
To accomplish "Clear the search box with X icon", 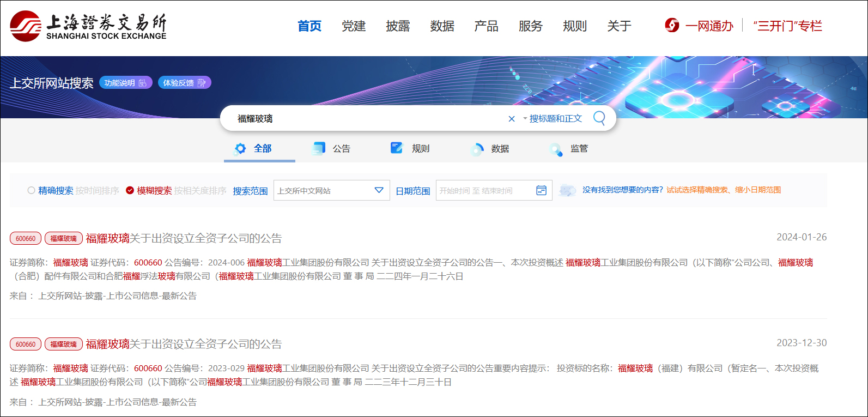I will (512, 119).
